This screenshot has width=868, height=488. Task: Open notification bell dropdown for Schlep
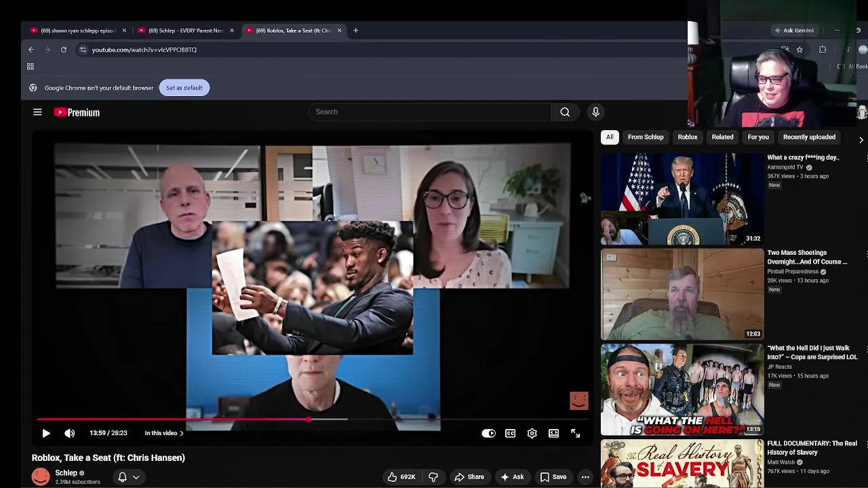point(129,477)
